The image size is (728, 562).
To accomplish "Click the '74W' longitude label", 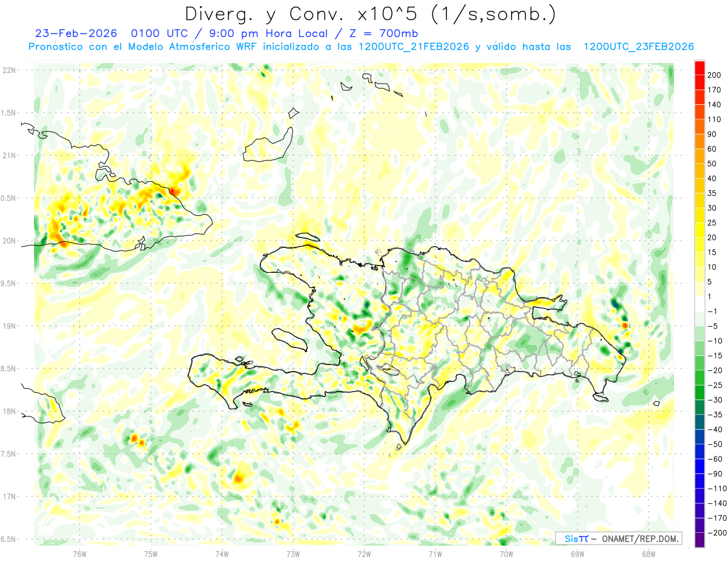I will pyautogui.click(x=221, y=554).
